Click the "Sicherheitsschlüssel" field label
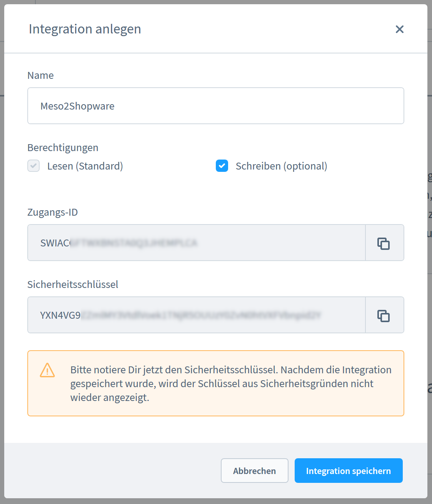Viewport: 432px width, 504px height. click(73, 284)
